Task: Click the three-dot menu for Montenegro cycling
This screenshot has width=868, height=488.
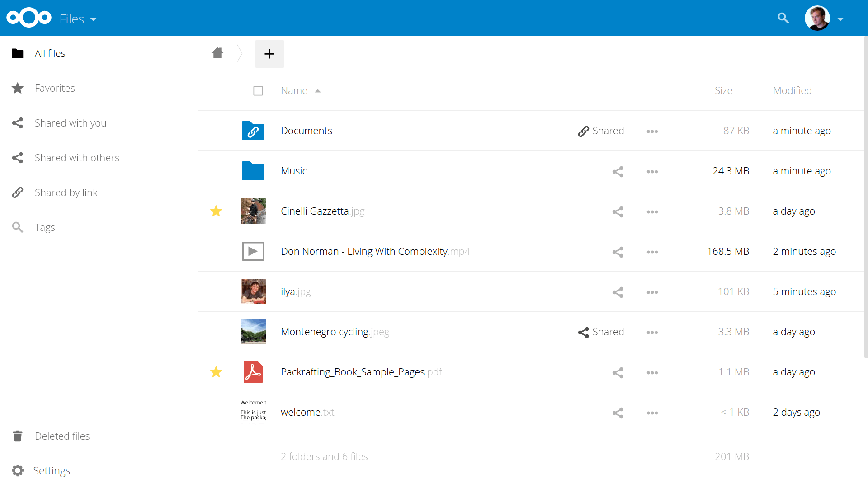Action: tap(653, 332)
